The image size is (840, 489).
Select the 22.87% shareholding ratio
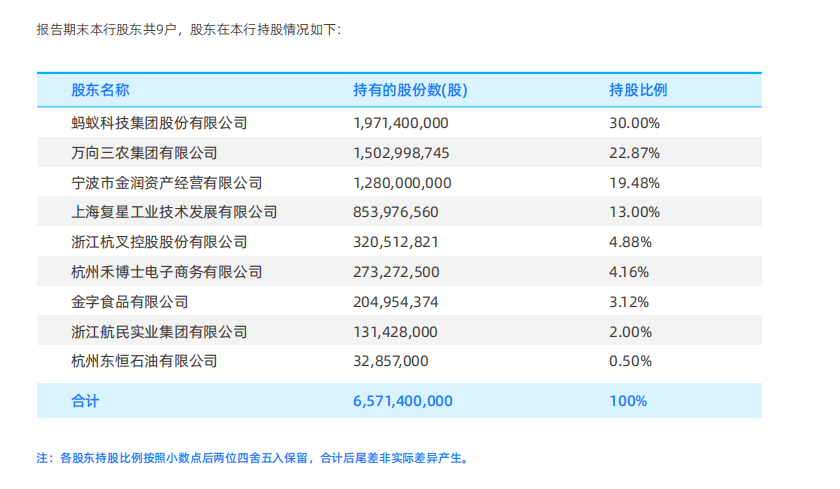click(634, 153)
